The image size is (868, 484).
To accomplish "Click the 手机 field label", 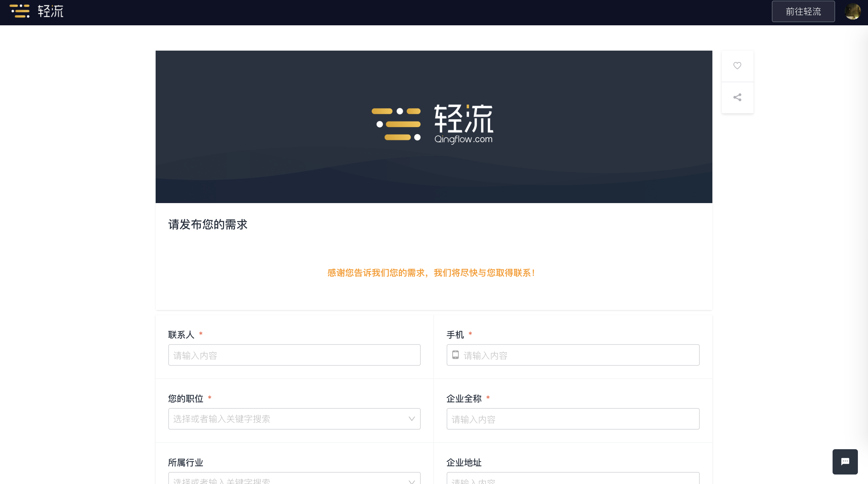I will point(455,335).
